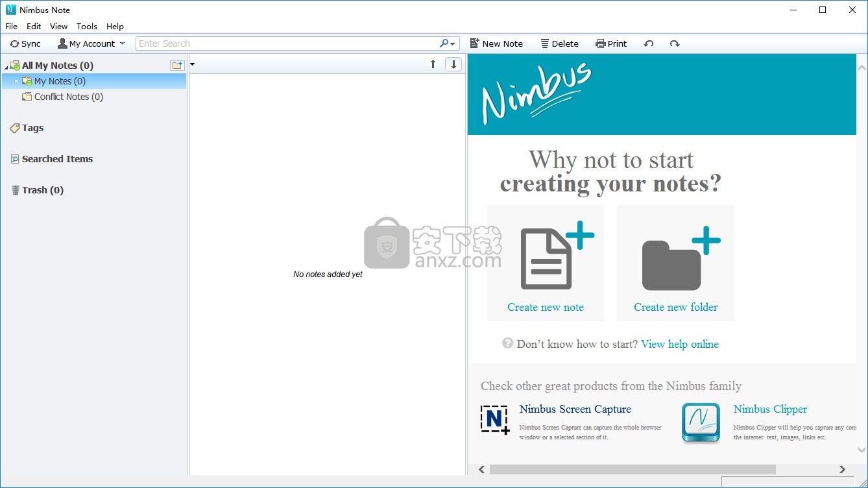Open the search magnifier options dropdown
The width and height of the screenshot is (868, 488).
click(x=448, y=43)
